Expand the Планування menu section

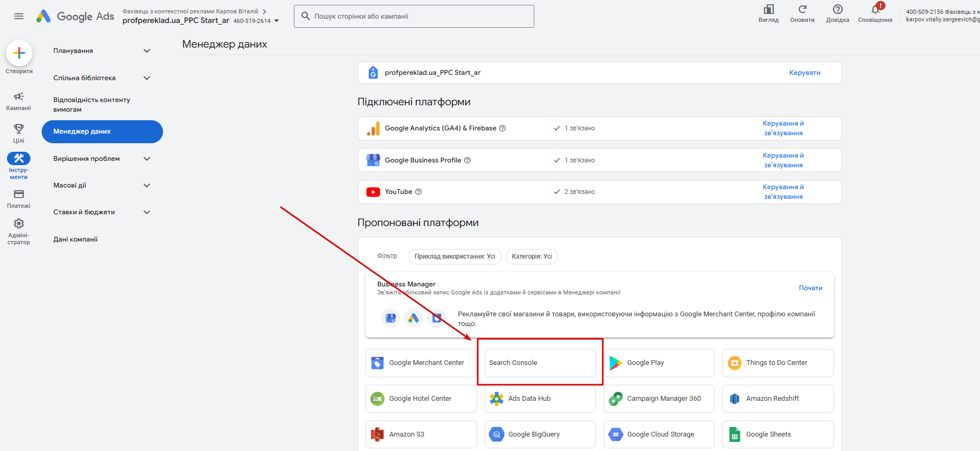click(147, 51)
